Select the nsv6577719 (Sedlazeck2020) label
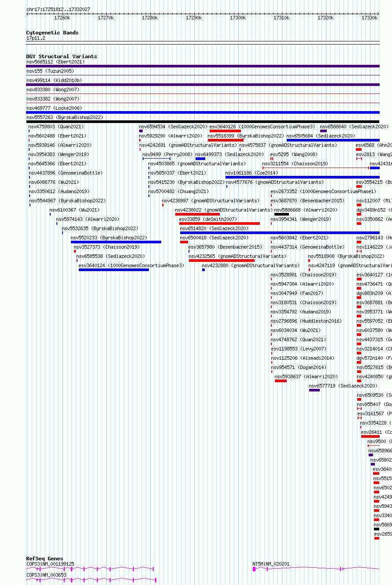Screen dimensions: 392x585 344,386
